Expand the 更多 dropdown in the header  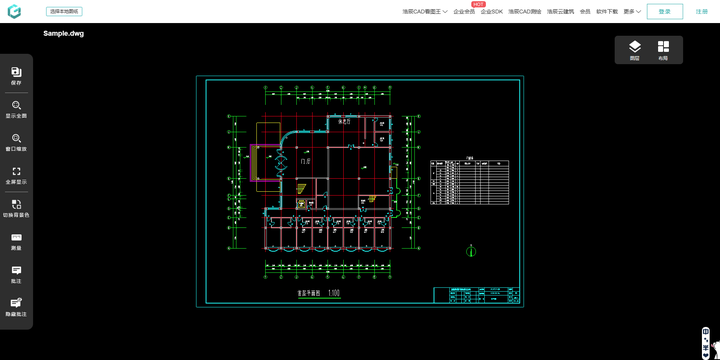pyautogui.click(x=632, y=11)
